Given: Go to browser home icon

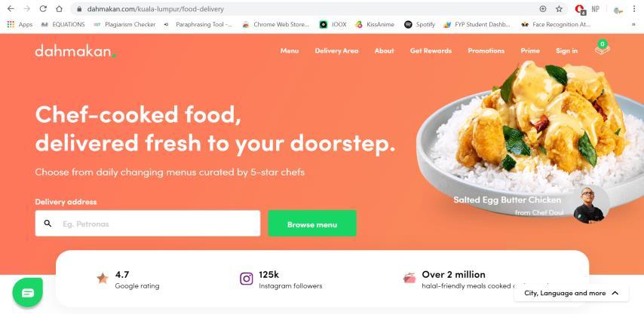Looking at the screenshot, I should point(59,8).
